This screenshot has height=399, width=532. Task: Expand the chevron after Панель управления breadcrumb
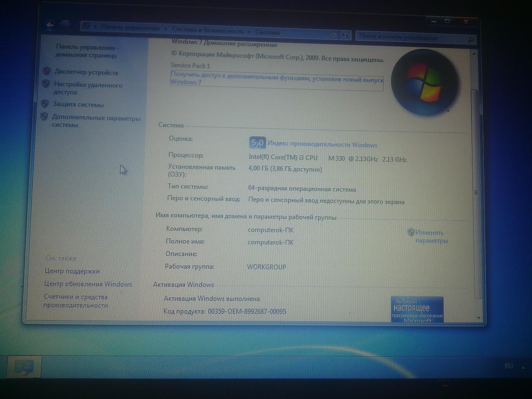[x=166, y=29]
